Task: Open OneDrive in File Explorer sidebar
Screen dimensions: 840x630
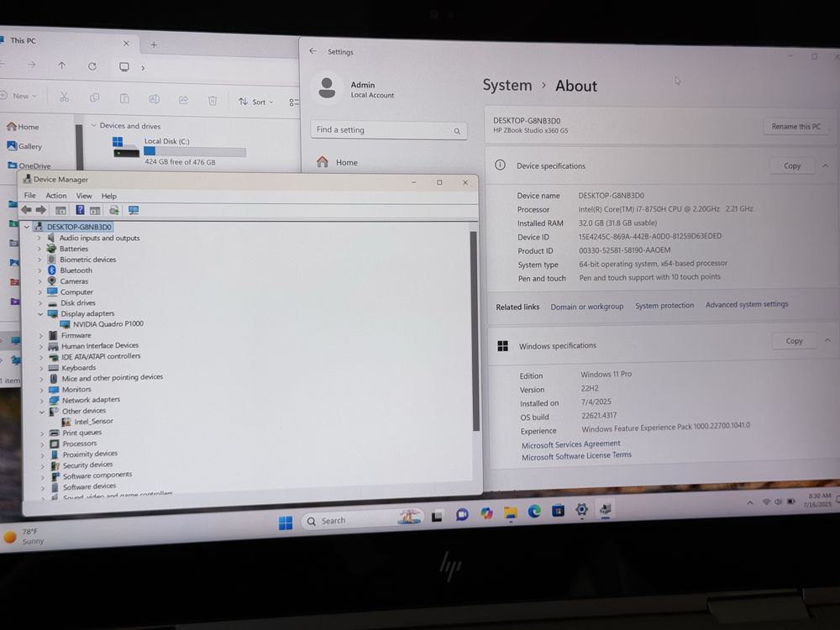Action: [29, 165]
